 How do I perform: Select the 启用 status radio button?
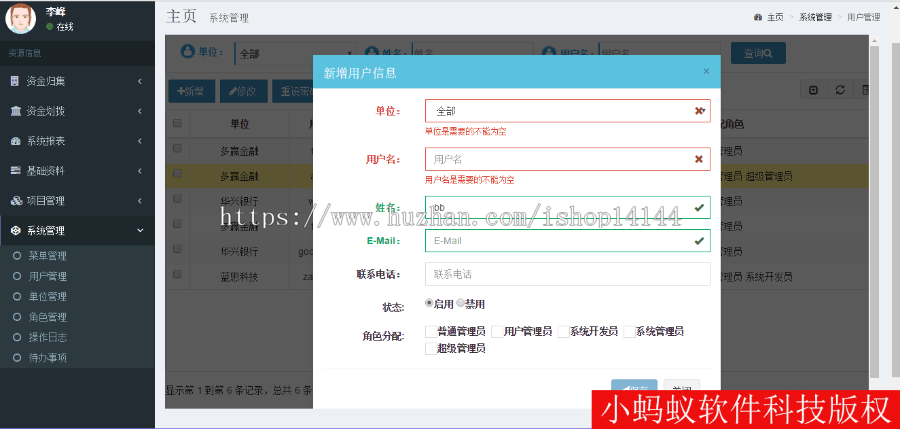tap(429, 303)
